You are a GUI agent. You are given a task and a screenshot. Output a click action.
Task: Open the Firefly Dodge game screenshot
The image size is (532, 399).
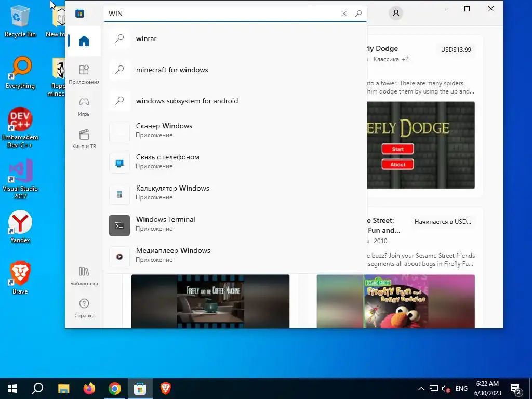421,145
